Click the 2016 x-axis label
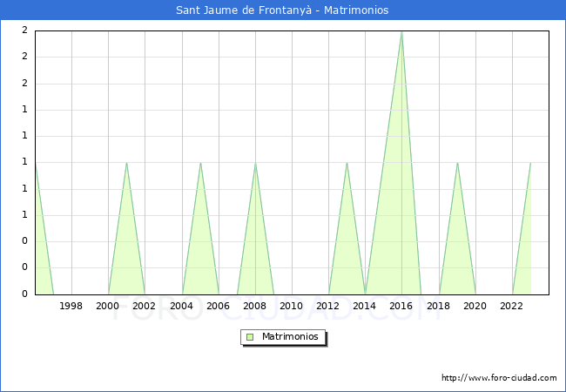 click(401, 306)
